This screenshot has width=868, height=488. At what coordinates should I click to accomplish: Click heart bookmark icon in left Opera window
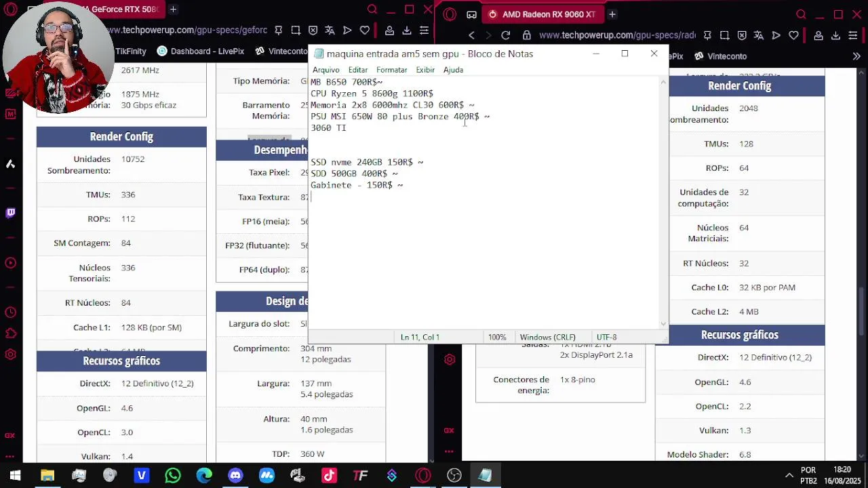click(x=364, y=30)
